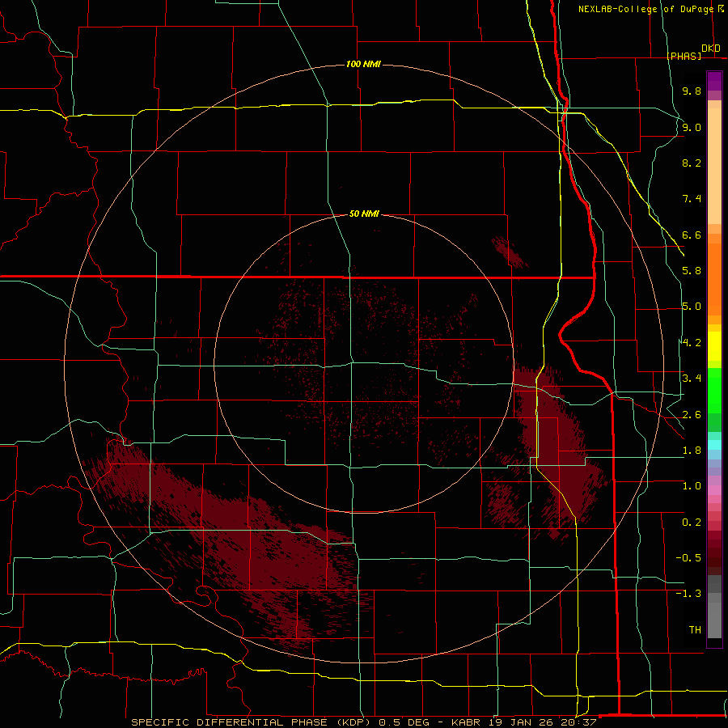Click the cyan segment of the color bar

click(714, 445)
